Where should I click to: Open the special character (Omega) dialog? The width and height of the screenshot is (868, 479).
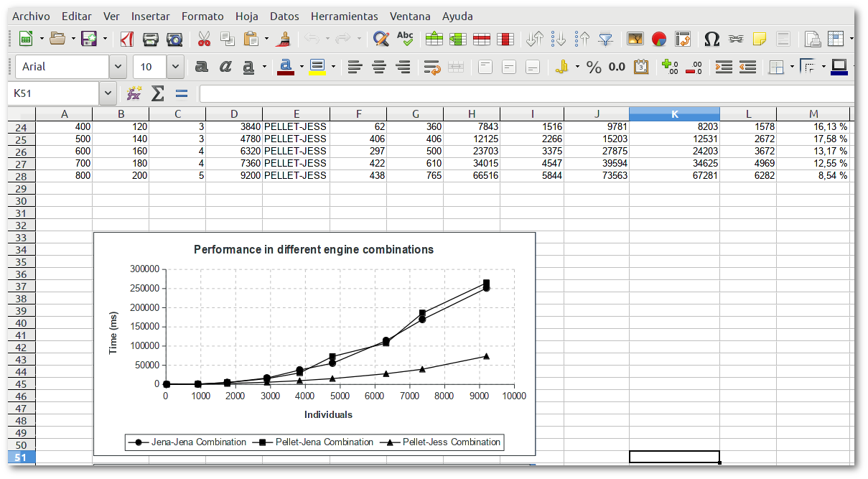(x=712, y=39)
